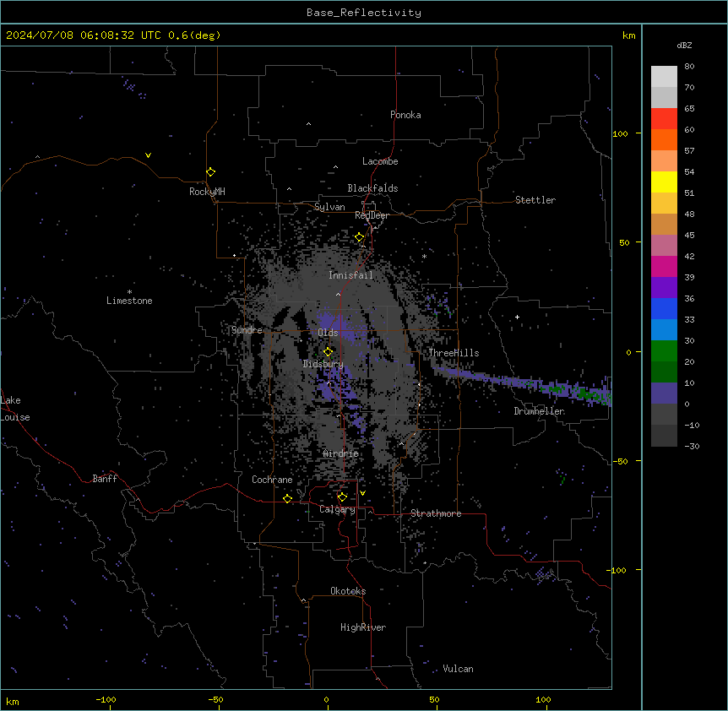Screen dimensions: 728x711
Task: Click the yellow diamond marker above RockyMH
Action: point(211,172)
